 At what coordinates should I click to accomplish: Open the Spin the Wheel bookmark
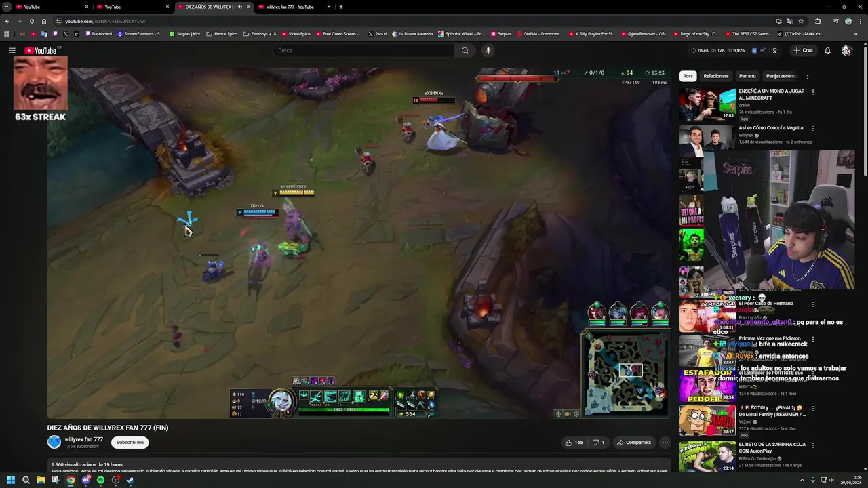(x=461, y=33)
